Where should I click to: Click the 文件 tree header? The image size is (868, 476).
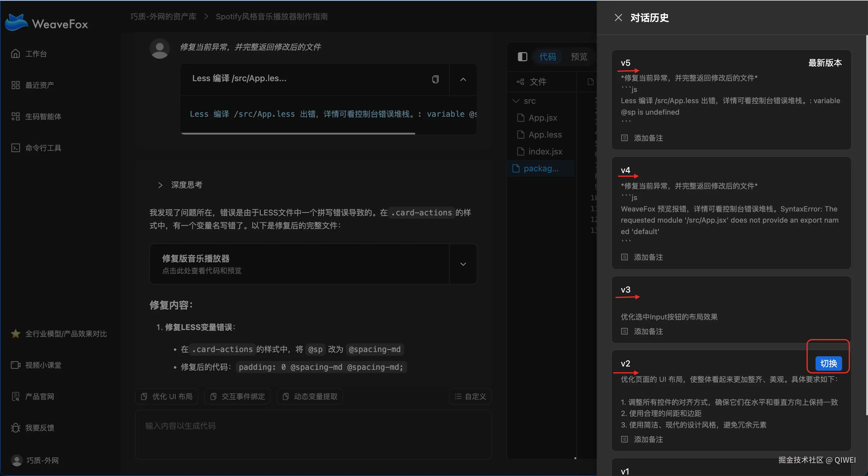click(532, 82)
